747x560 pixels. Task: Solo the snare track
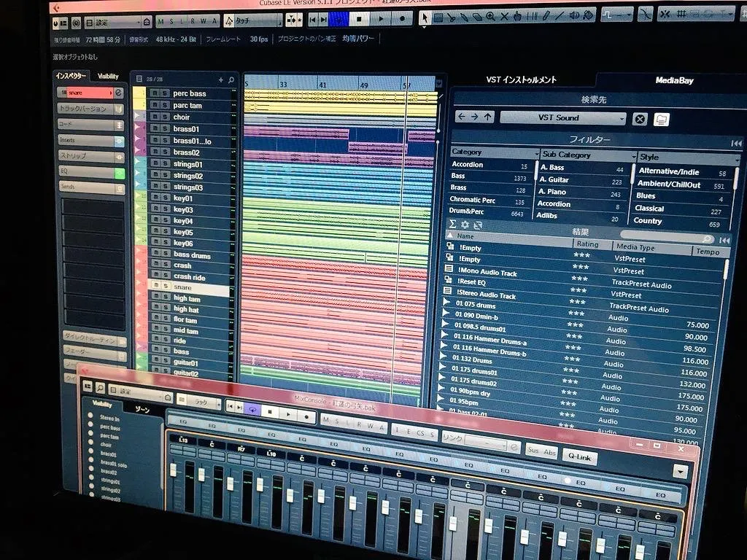166,287
